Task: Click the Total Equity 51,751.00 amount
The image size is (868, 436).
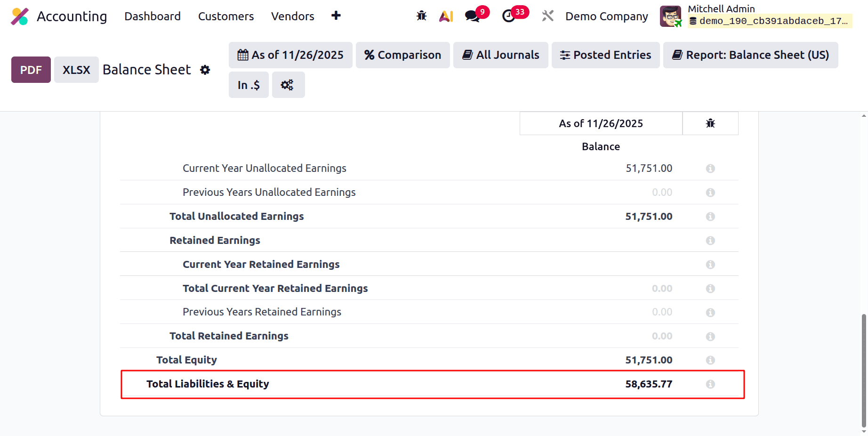Action: tap(649, 360)
